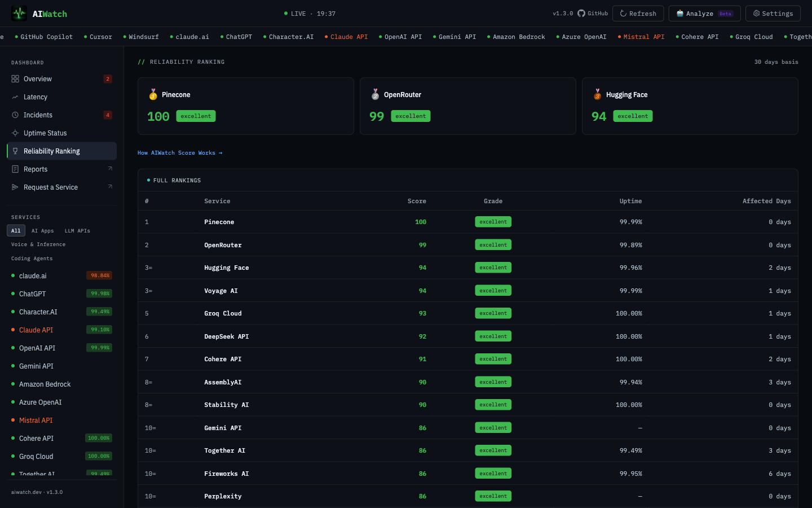This screenshot has height=508, width=812.
Task: Select claude.ai in the services list
Action: (61, 275)
